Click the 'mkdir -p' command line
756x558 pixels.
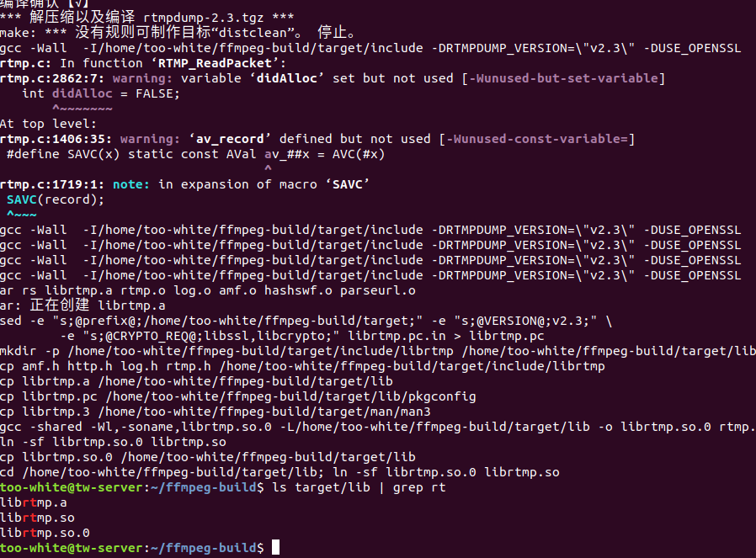coord(378,351)
